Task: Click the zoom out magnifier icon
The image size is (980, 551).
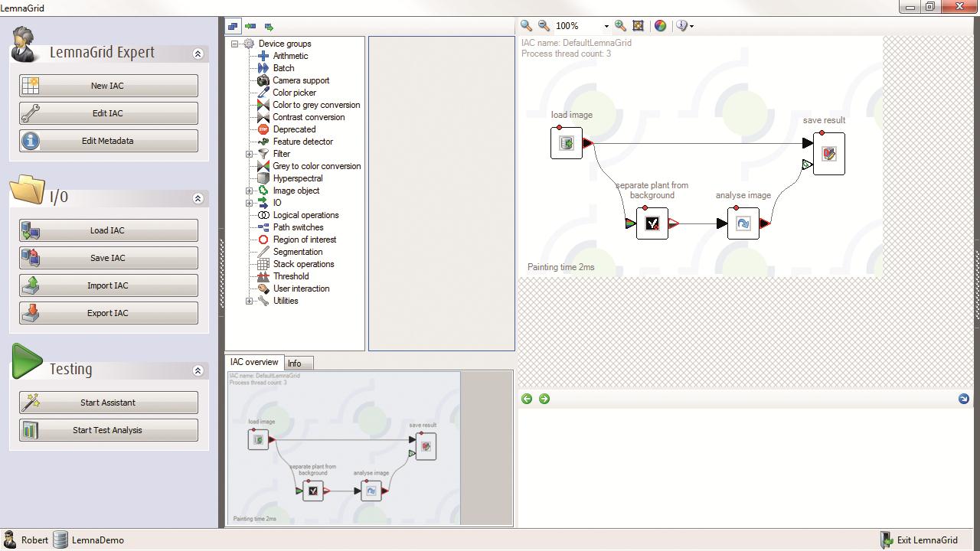Action: (x=544, y=26)
